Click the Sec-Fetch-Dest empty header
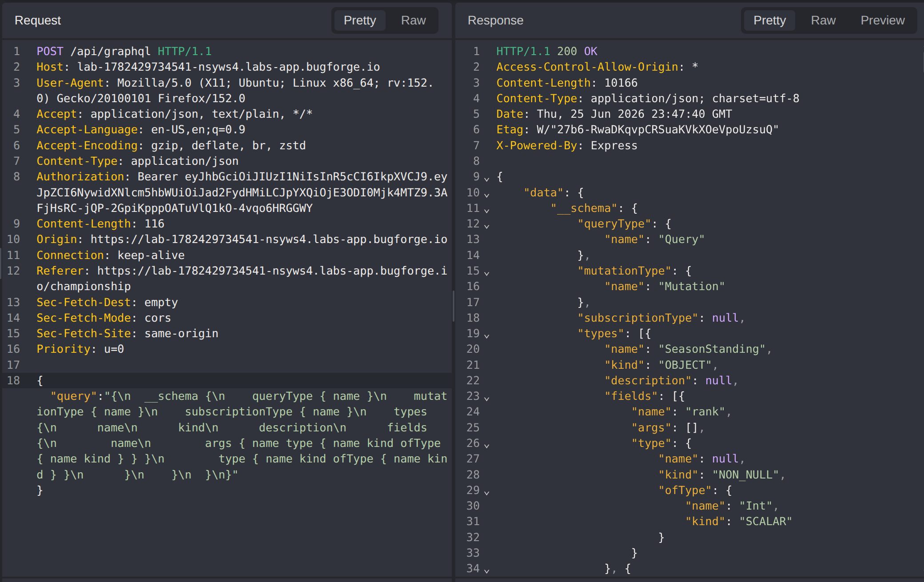The image size is (924, 582). (x=107, y=302)
